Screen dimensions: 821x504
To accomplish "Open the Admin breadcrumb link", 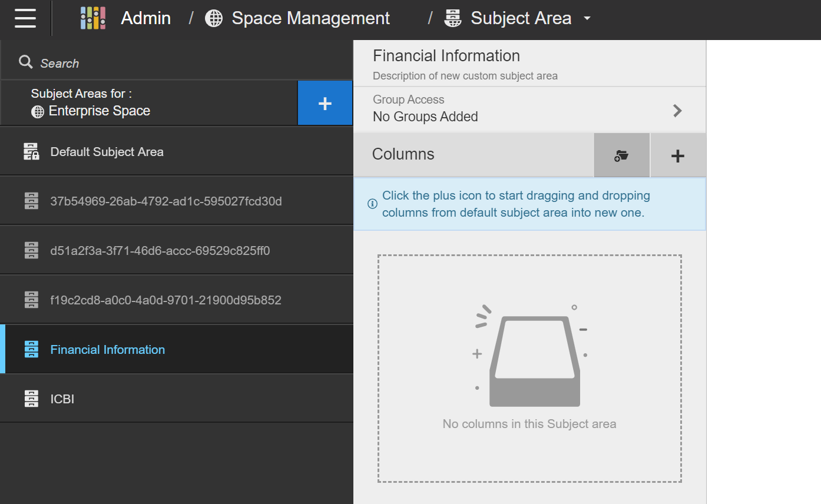I will 145,18.
